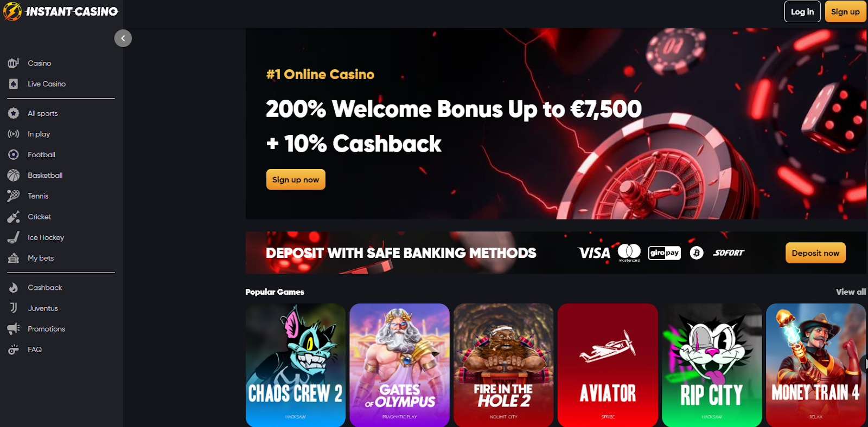
Task: Open the In play live signal icon
Action: click(x=14, y=134)
